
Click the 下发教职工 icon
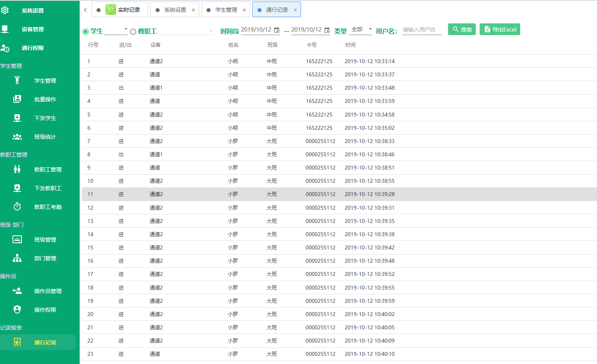coord(17,188)
